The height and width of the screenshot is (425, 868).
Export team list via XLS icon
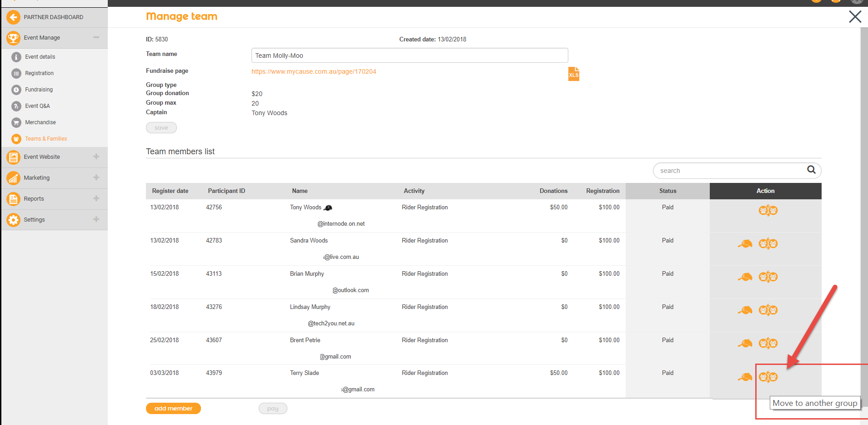pyautogui.click(x=574, y=74)
